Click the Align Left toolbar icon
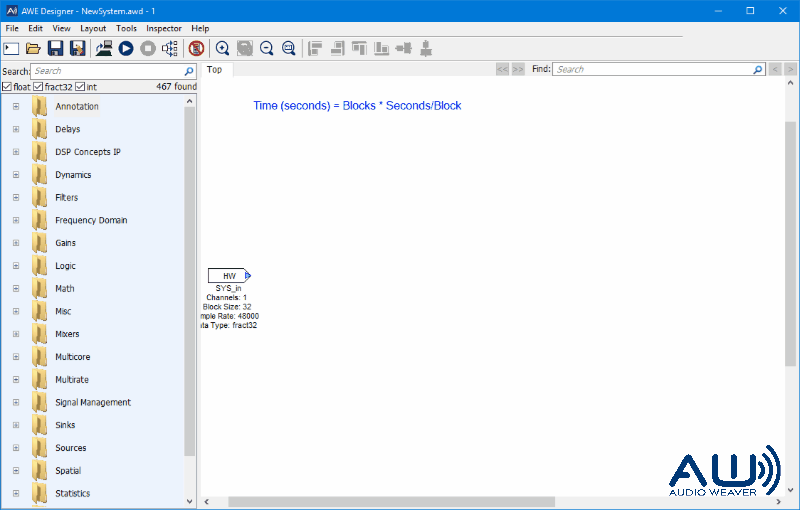 click(x=315, y=48)
